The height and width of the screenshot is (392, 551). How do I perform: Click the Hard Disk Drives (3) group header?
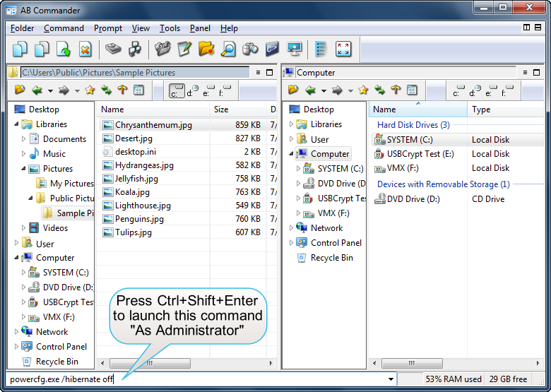tap(413, 125)
